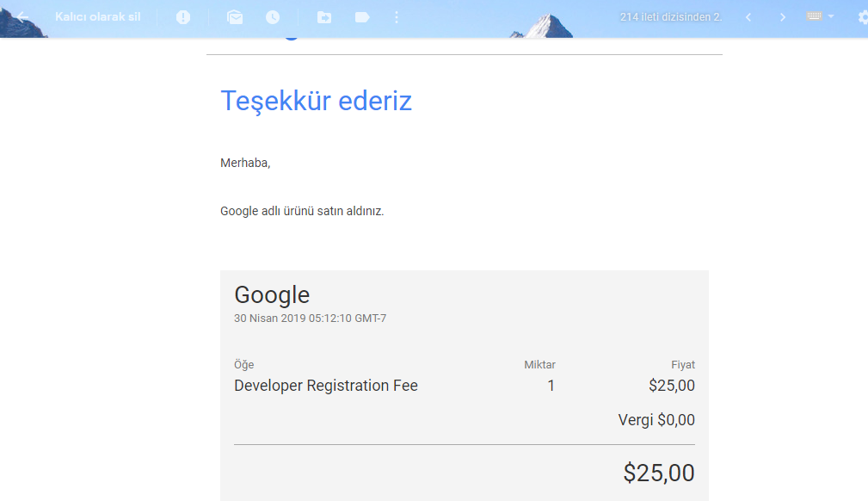Click the large $25,00 total amount
This screenshot has height=501, width=868.
coord(659,473)
